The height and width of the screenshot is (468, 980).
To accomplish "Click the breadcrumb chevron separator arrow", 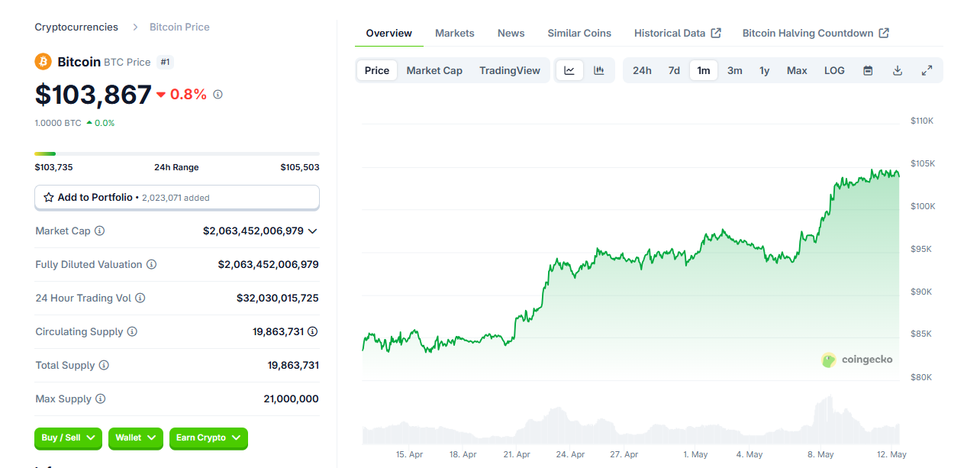I will click(135, 27).
